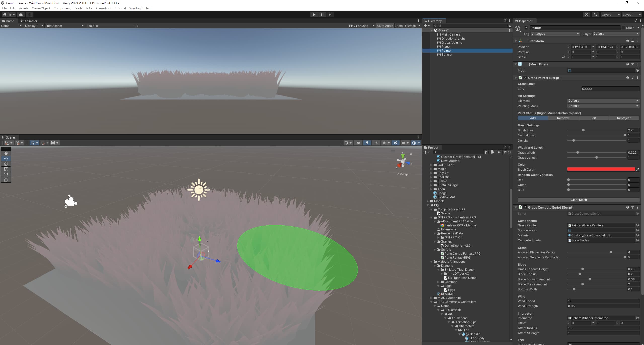Open the Painting Mask dropdown
The height and width of the screenshot is (345, 644).
(603, 106)
